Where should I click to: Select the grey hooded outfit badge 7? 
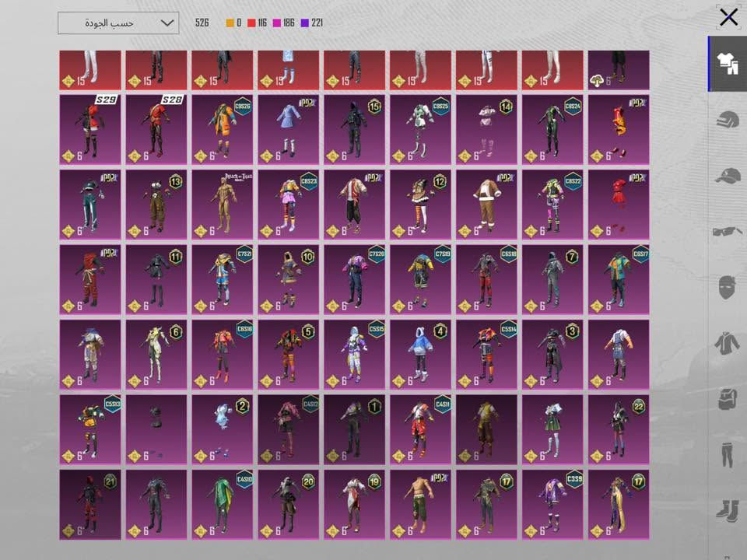coord(552,279)
